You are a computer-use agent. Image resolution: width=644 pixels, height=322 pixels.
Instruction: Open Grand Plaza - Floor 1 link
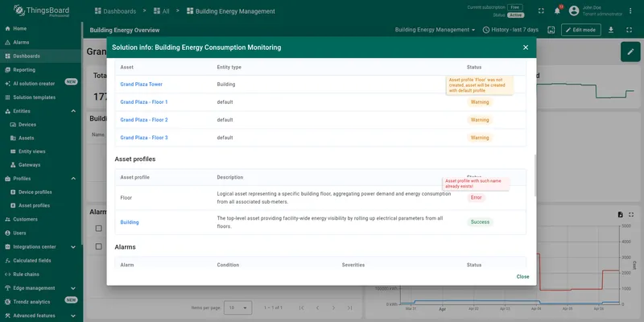point(144,102)
